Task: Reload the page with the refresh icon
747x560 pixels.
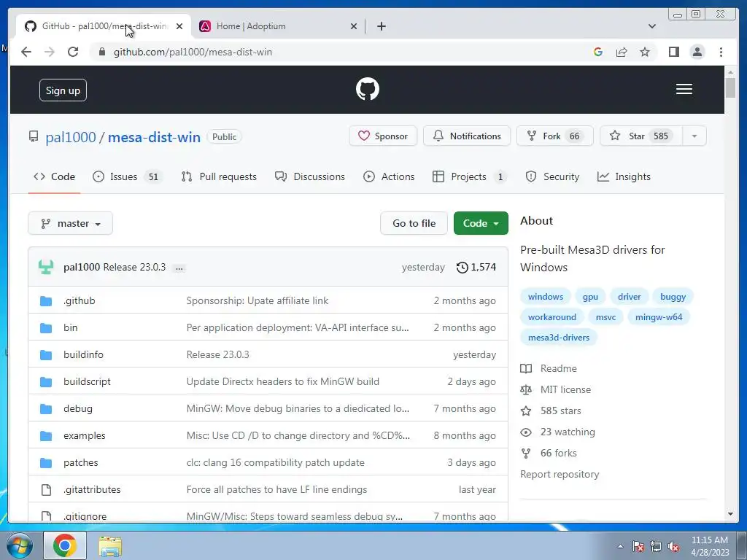Action: pyautogui.click(x=73, y=52)
